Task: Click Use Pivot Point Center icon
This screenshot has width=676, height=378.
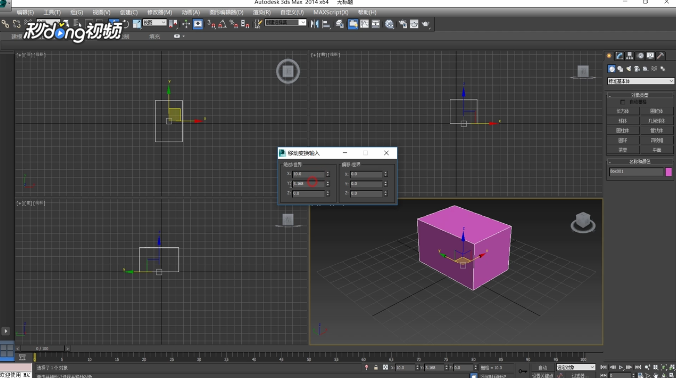Action: tap(173, 24)
